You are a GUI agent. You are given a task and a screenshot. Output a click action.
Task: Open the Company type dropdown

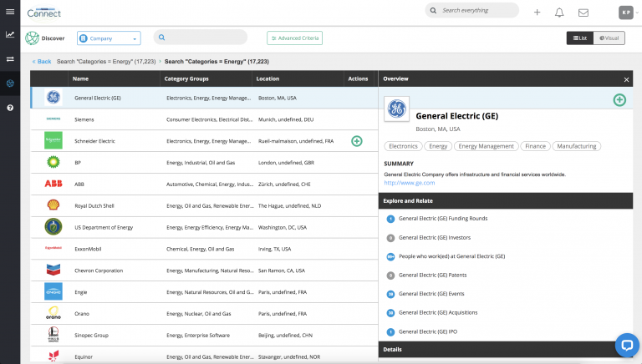109,38
